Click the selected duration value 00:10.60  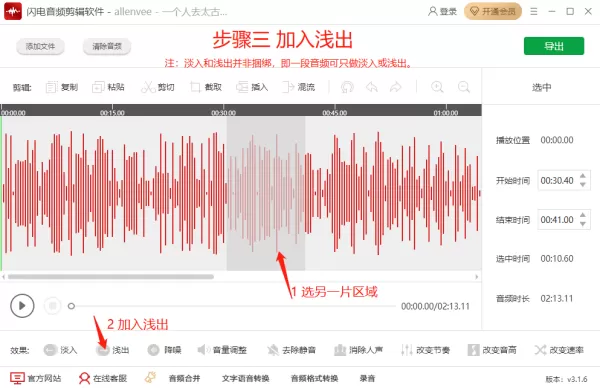557,259
